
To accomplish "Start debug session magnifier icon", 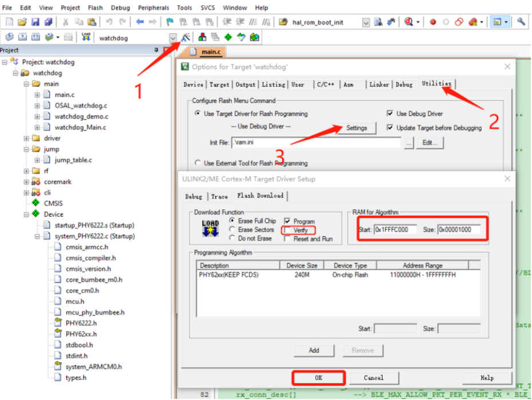I will 409,22.
